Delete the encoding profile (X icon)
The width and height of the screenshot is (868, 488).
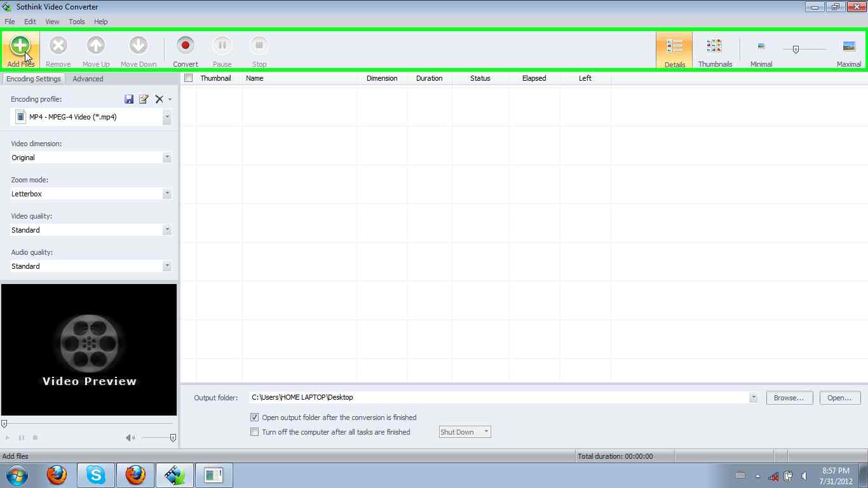click(159, 99)
